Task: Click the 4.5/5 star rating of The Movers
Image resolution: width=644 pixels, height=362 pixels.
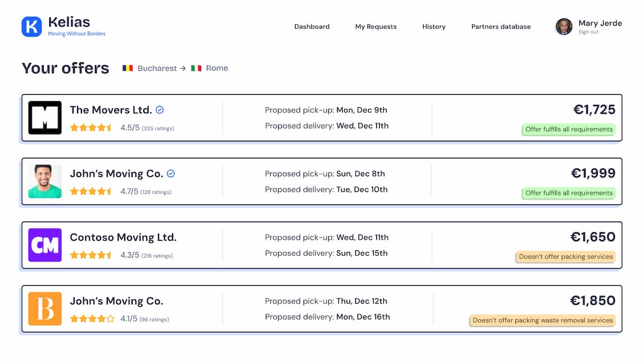Action: (x=91, y=128)
